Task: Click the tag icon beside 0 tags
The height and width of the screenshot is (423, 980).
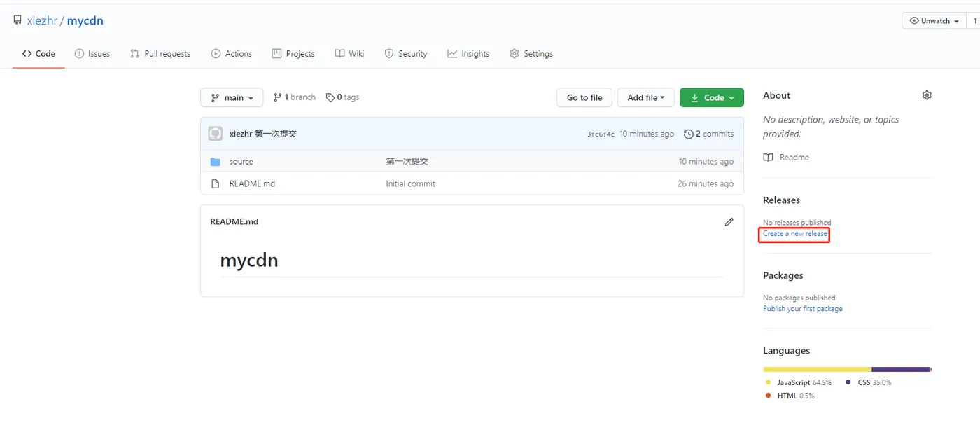Action: click(x=330, y=97)
